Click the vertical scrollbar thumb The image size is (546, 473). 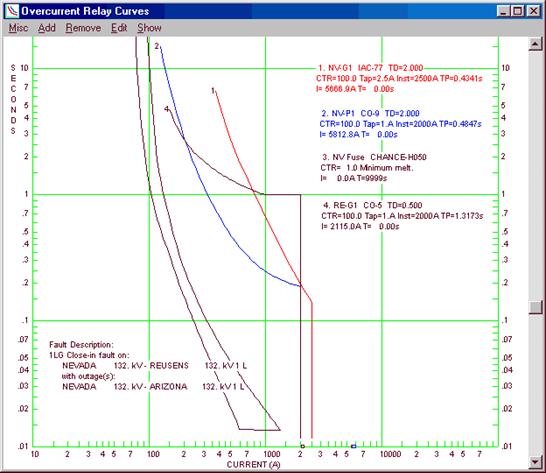(535, 307)
